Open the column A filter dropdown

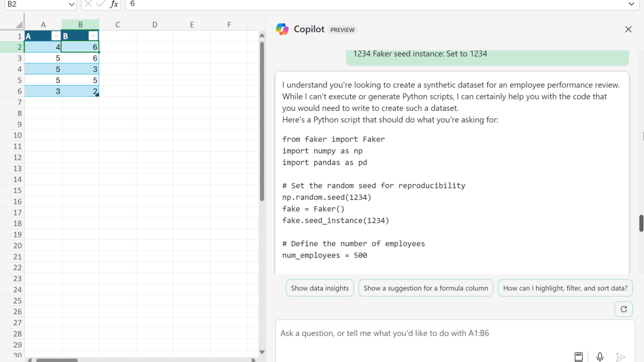tap(55, 36)
